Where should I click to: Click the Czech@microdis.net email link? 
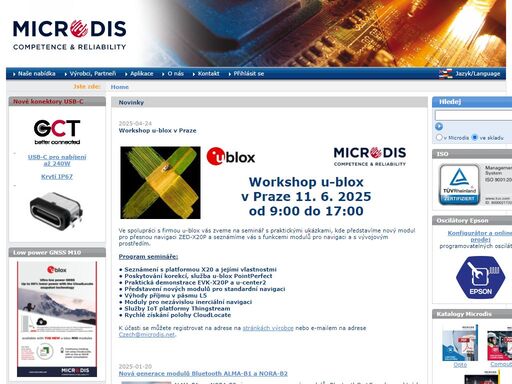pyautogui.click(x=147, y=335)
